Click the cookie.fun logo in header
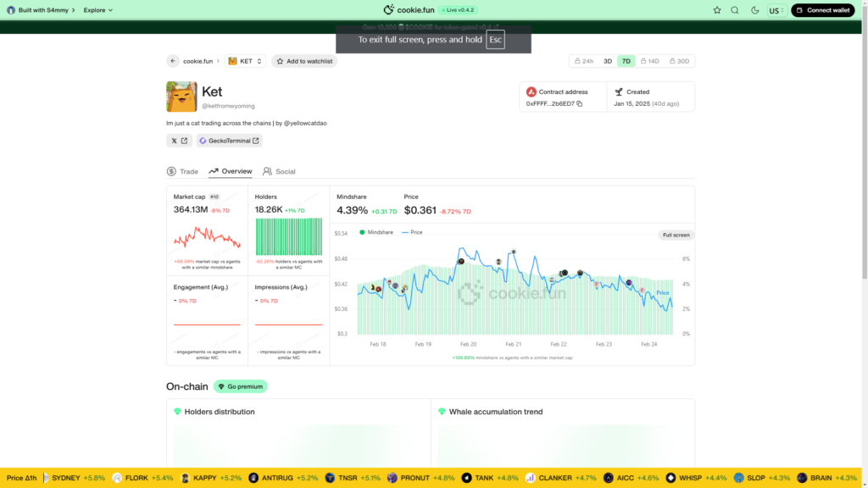The image size is (868, 488). (420, 10)
